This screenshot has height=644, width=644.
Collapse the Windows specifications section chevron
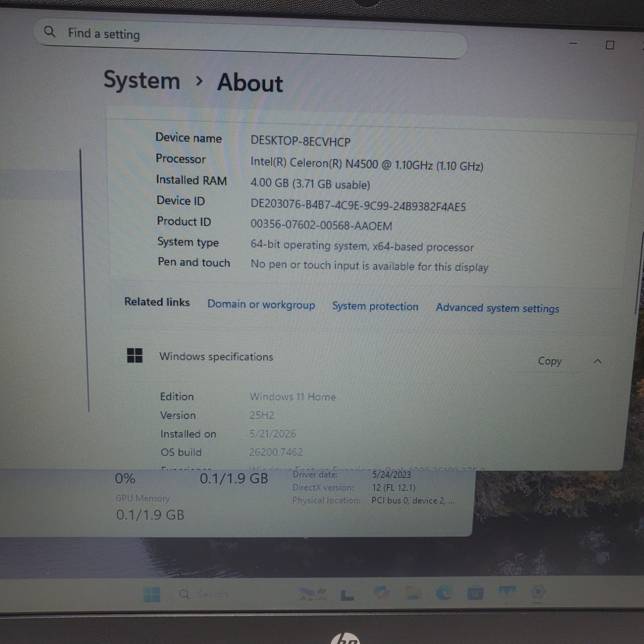(597, 361)
